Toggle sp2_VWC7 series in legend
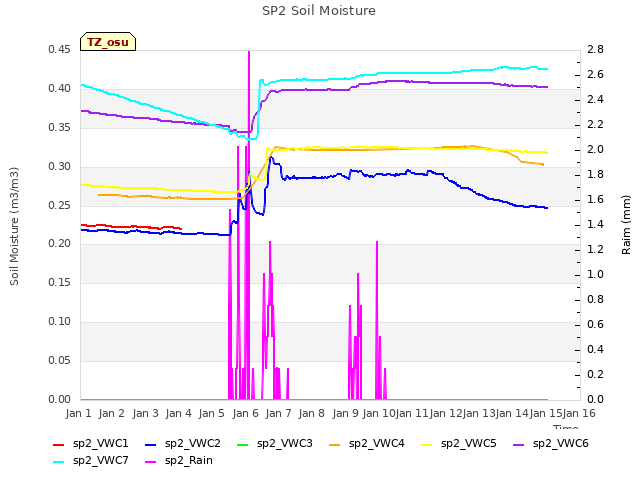This screenshot has width=640, height=480. [91, 460]
